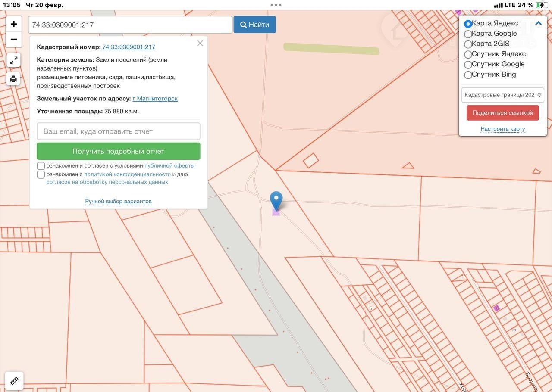Click the print map icon

14,79
